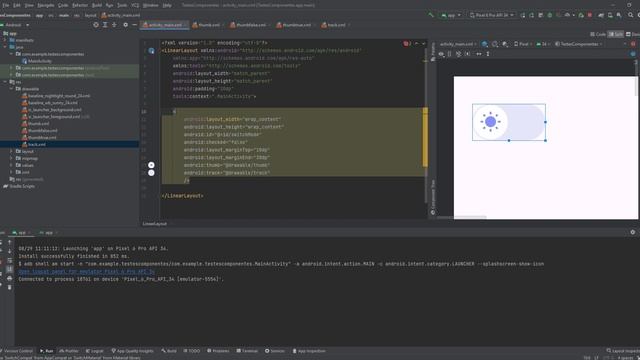Click the print icon in run console sidebar

(9, 278)
